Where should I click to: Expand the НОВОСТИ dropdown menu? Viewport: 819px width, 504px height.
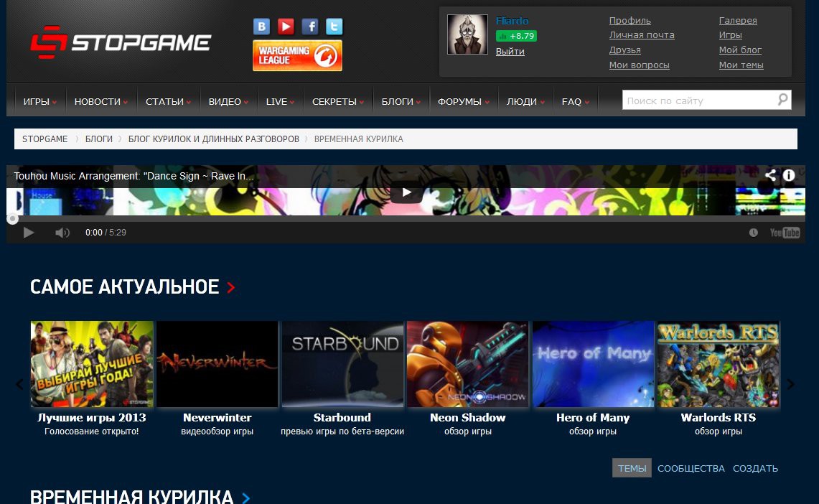(100, 102)
